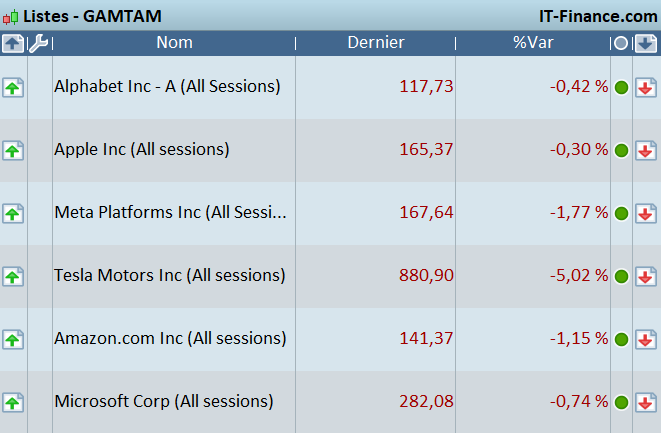The image size is (661, 433).
Task: Click green up arrow icon for Alphabet Inc
Action: pyautogui.click(x=12, y=87)
